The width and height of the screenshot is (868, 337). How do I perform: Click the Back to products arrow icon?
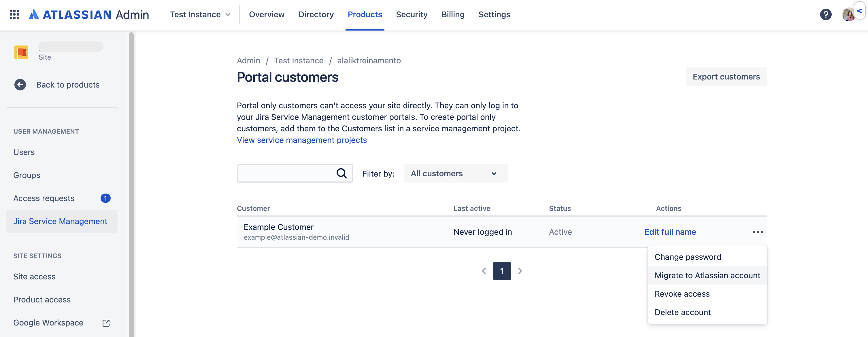coord(20,84)
